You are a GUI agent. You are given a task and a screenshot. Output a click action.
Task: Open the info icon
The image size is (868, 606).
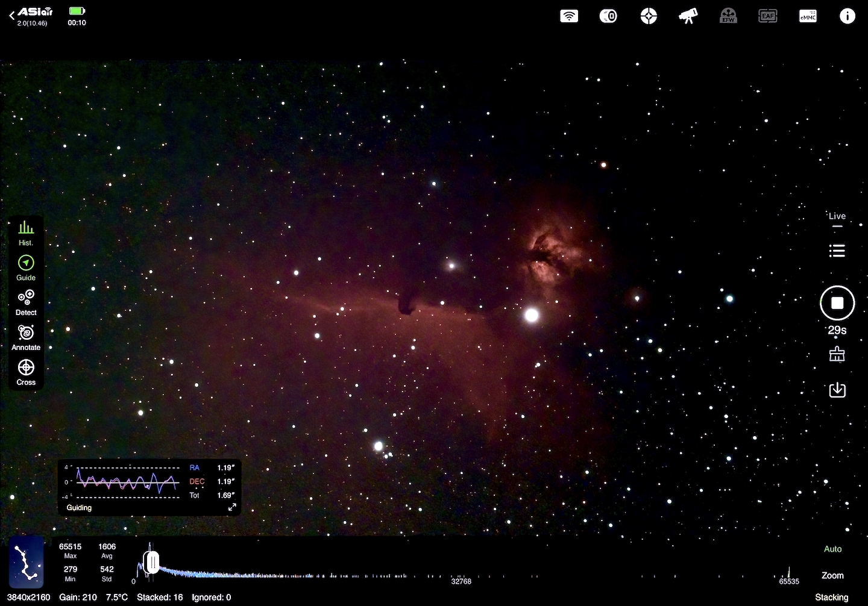[x=848, y=16]
